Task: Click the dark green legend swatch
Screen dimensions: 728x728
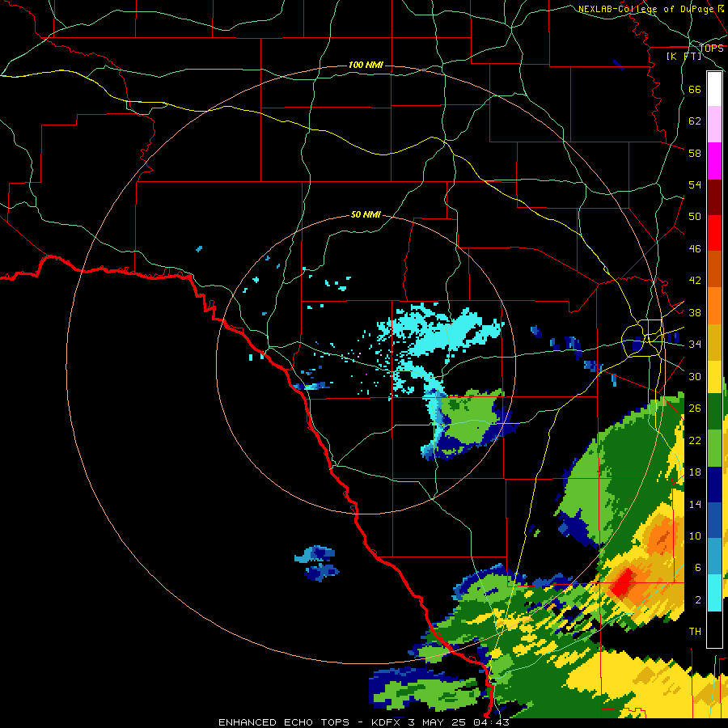Action: (x=714, y=412)
